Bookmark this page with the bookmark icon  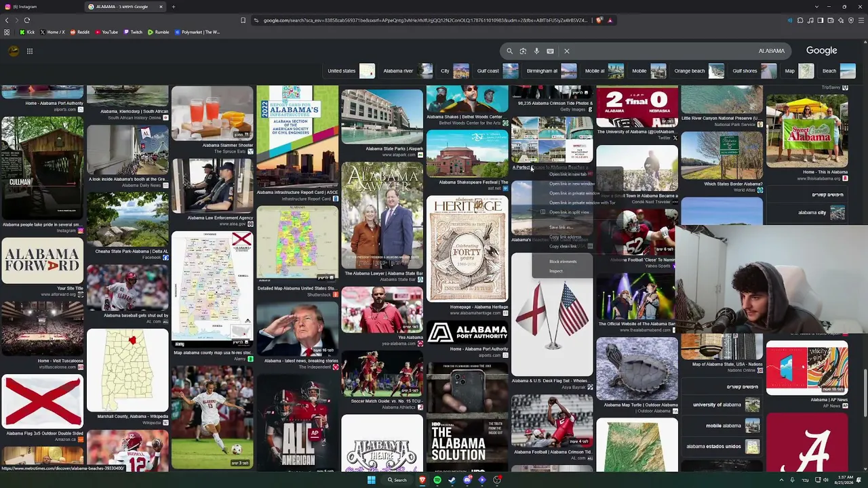[x=243, y=20]
